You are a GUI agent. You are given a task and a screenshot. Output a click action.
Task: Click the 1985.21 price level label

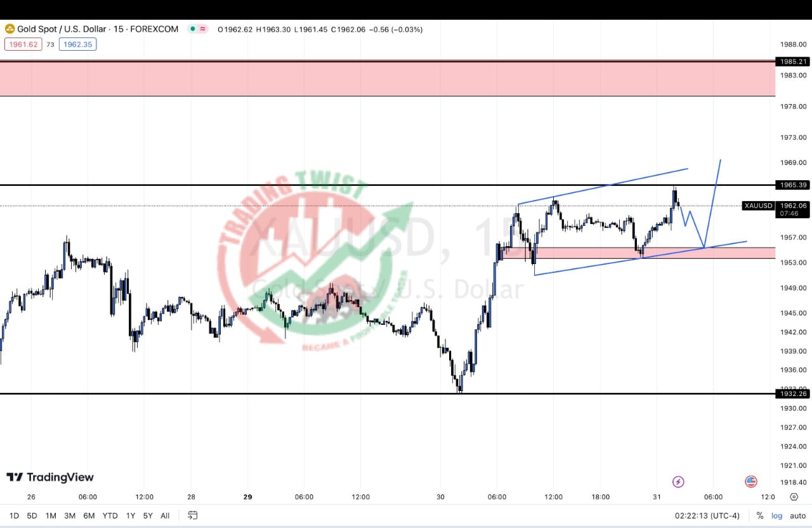coord(793,62)
